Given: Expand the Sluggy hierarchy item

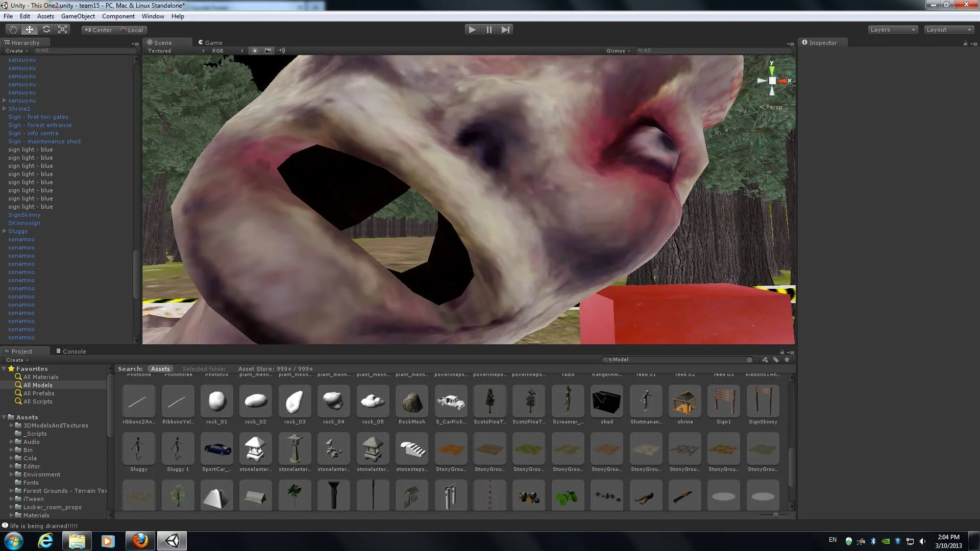Looking at the screenshot, I should coord(5,231).
